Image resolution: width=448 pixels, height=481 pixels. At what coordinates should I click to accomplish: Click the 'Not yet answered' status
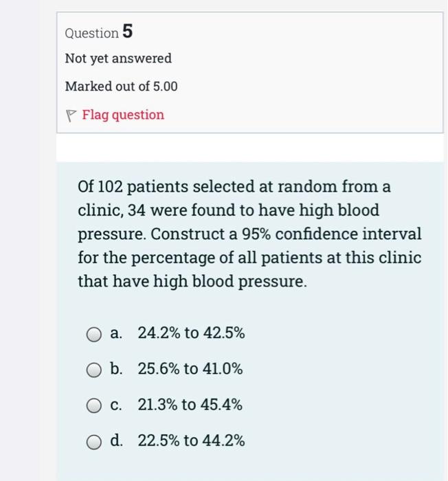click(x=118, y=59)
